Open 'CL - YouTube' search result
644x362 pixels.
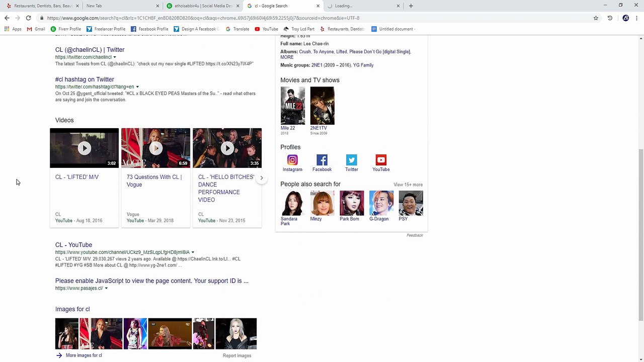pyautogui.click(x=73, y=245)
